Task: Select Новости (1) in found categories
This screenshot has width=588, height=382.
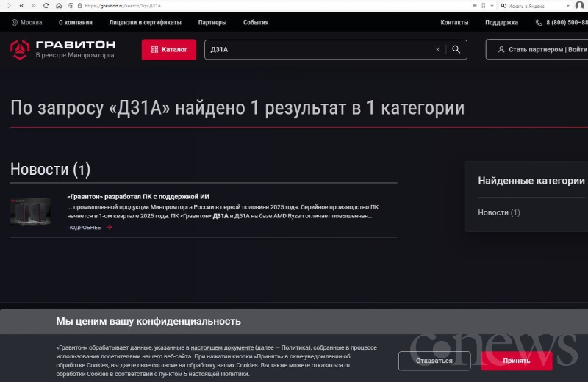Action: click(x=499, y=212)
